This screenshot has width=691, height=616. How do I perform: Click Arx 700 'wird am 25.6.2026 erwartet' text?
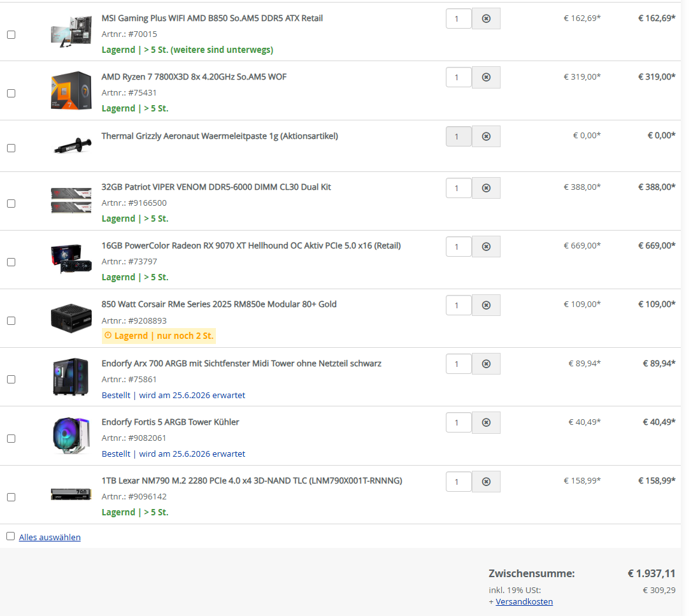click(x=192, y=395)
